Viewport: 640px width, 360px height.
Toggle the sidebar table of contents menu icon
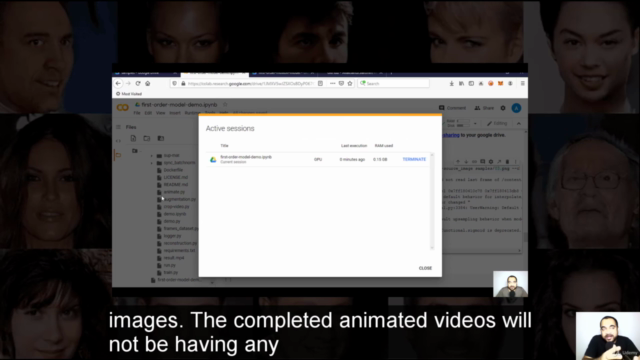click(118, 127)
